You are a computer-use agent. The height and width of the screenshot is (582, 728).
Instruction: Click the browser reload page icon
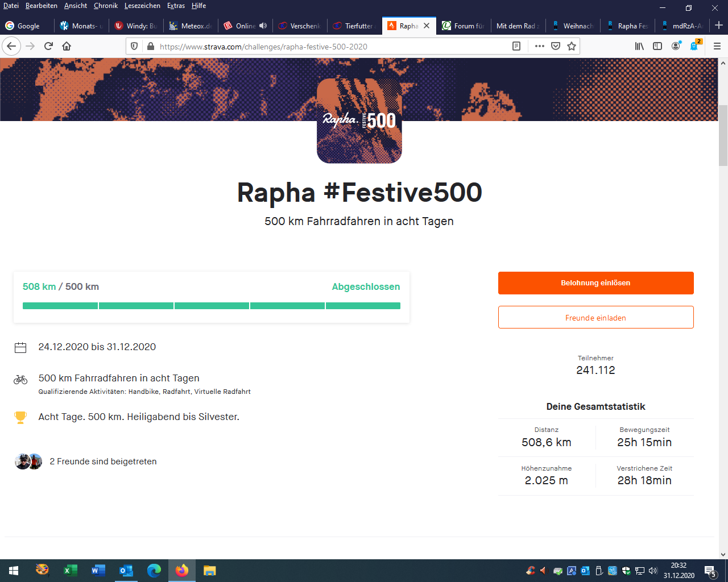click(48, 46)
